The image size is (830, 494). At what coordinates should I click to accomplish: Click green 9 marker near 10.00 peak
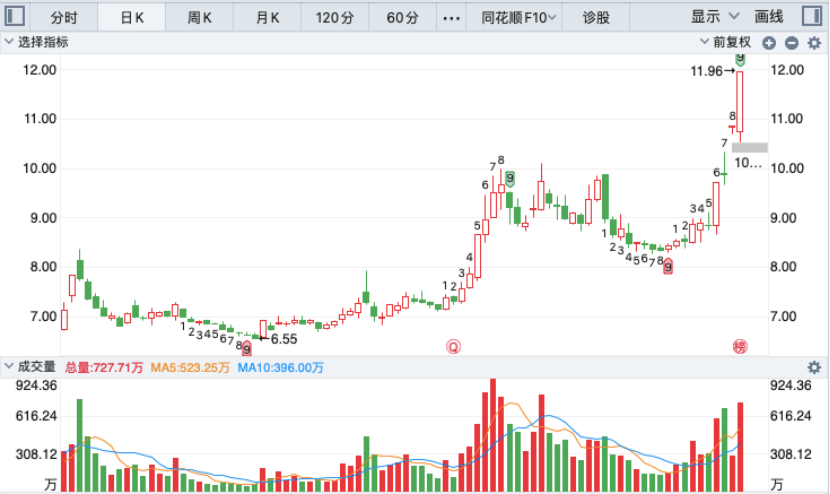pyautogui.click(x=510, y=178)
